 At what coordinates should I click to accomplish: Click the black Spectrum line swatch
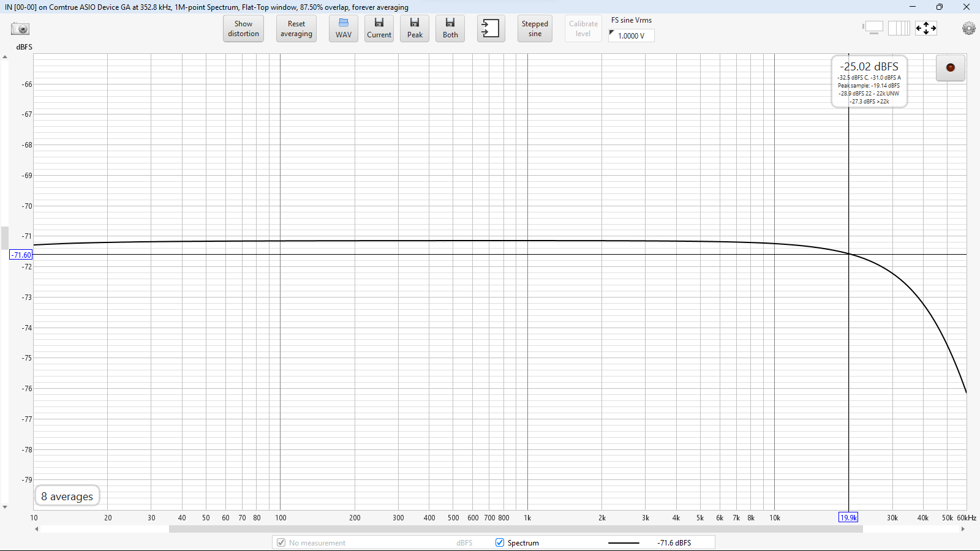[624, 543]
